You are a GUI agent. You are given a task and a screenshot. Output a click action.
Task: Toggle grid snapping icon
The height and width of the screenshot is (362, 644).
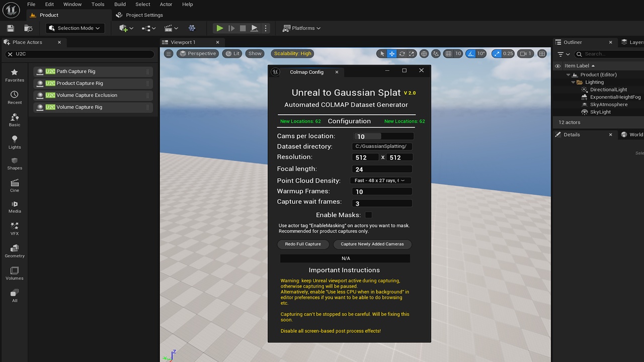click(448, 54)
